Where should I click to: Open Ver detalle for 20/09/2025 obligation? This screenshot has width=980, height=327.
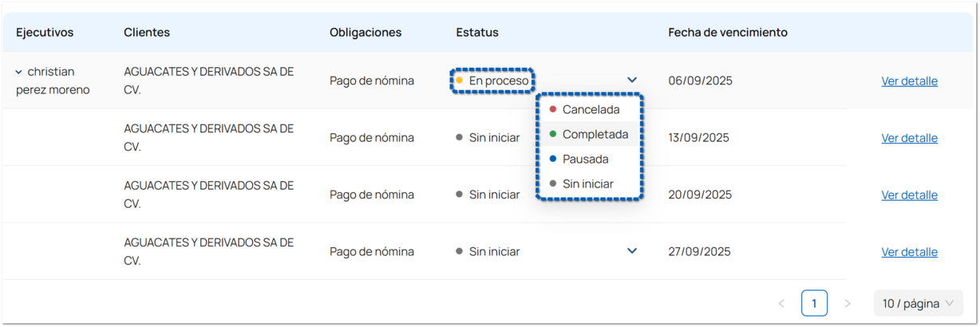pos(909,195)
